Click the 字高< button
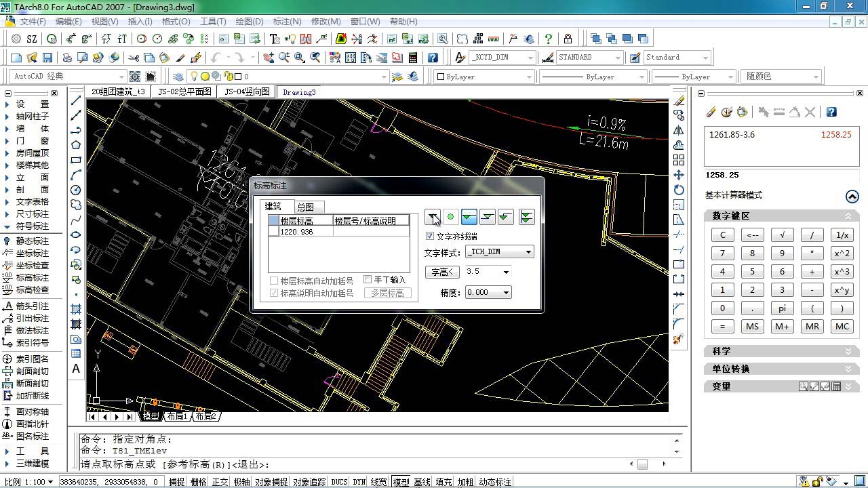Viewport: 868px width, 488px height. click(441, 272)
